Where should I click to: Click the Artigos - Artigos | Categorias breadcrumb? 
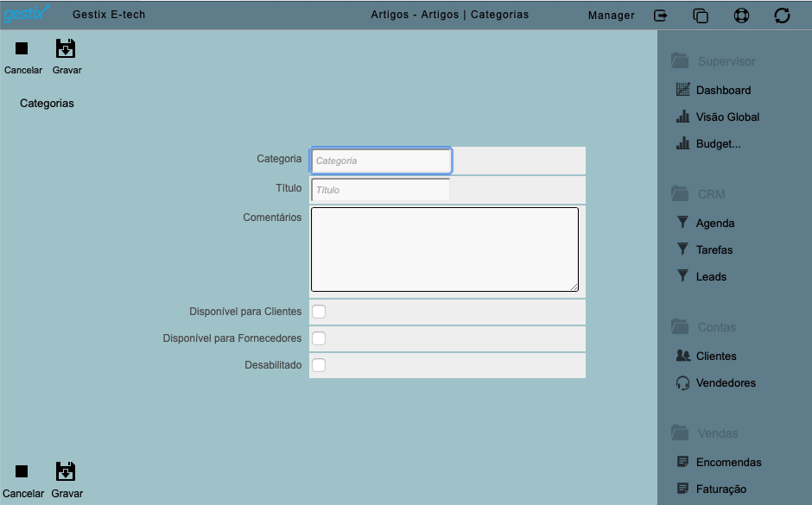point(449,15)
